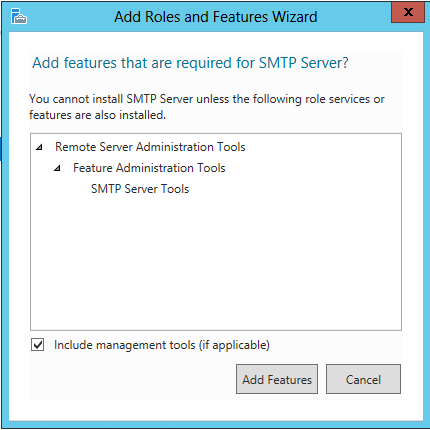Click the 'Add Roles and Features Wizard' title text
This screenshot has width=430, height=430.
pyautogui.click(x=216, y=17)
